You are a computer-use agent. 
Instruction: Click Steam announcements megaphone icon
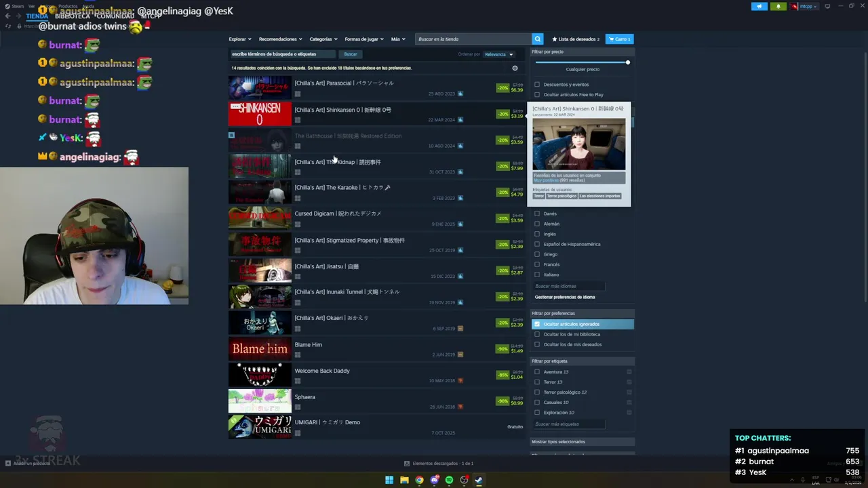[x=759, y=6]
